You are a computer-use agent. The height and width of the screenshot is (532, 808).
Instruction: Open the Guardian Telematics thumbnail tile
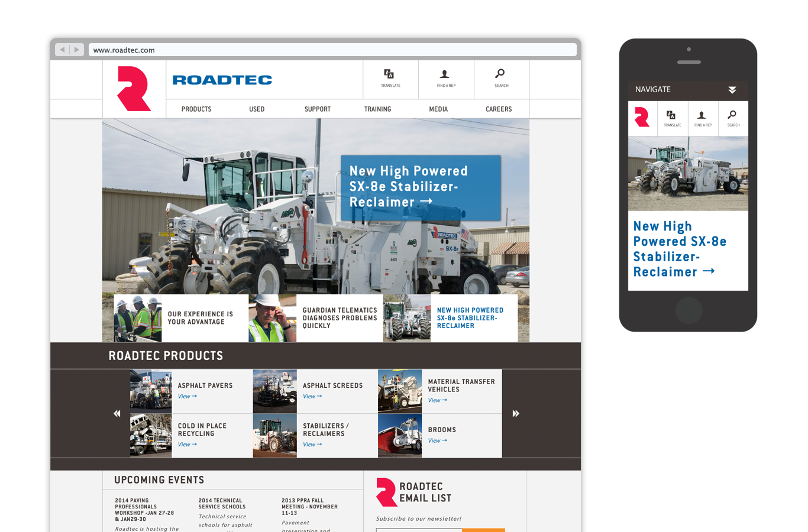click(x=316, y=318)
